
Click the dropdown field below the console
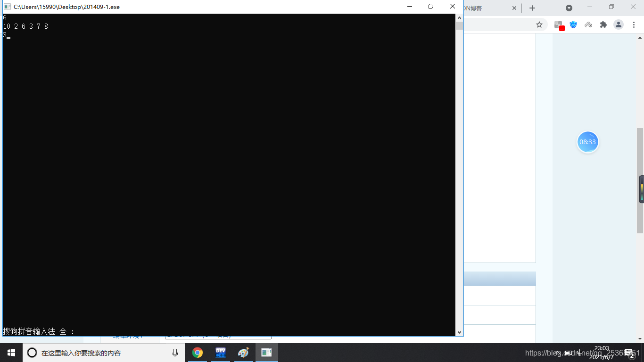point(218,337)
